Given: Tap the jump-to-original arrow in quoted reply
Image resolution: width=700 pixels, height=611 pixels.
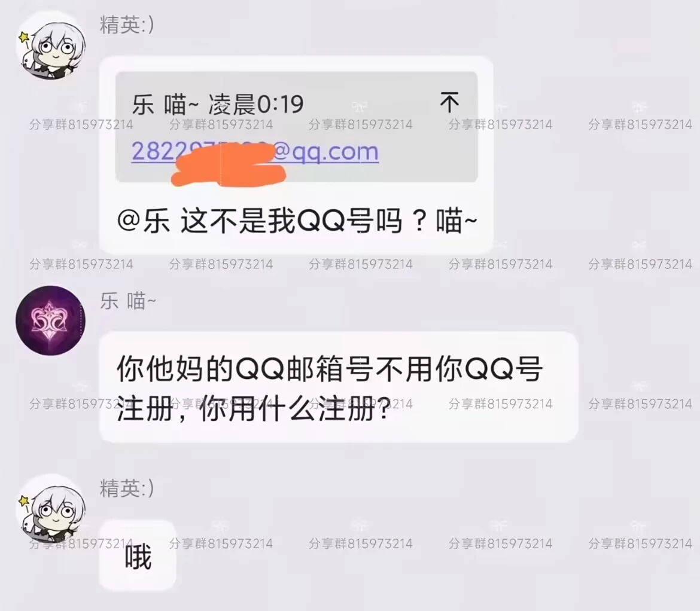Looking at the screenshot, I should tap(449, 102).
